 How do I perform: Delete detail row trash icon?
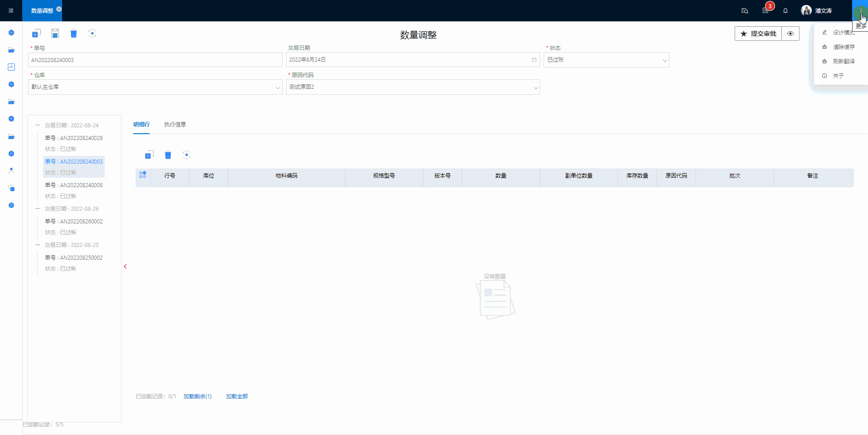(168, 155)
